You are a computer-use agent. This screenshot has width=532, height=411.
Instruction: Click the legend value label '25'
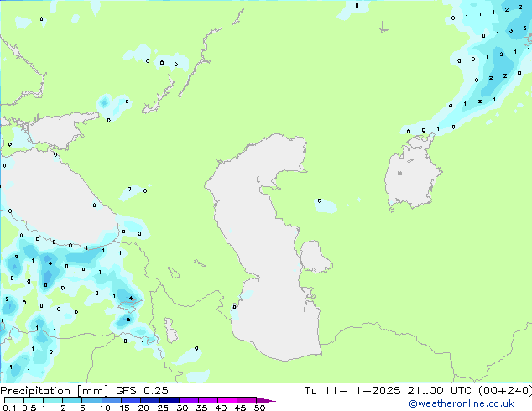pos(163,408)
